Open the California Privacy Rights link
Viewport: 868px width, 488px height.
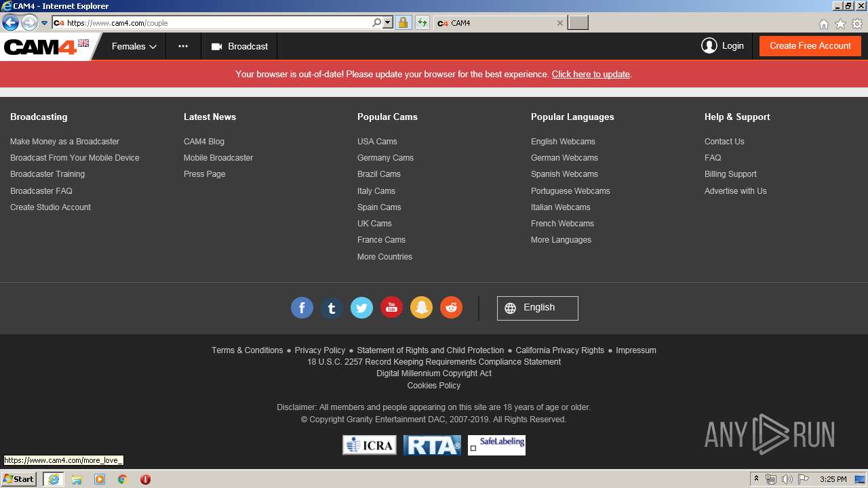(x=559, y=350)
